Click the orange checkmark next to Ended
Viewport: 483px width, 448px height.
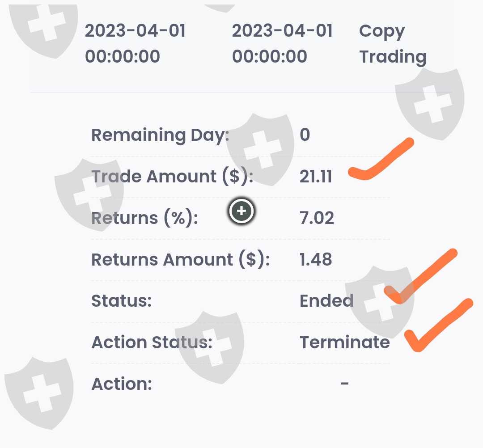pos(419,276)
